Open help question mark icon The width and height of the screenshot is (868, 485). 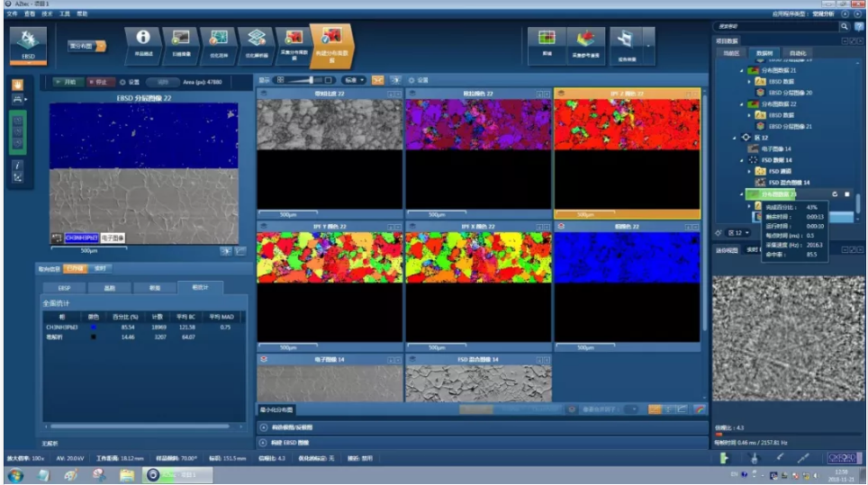coord(858,27)
